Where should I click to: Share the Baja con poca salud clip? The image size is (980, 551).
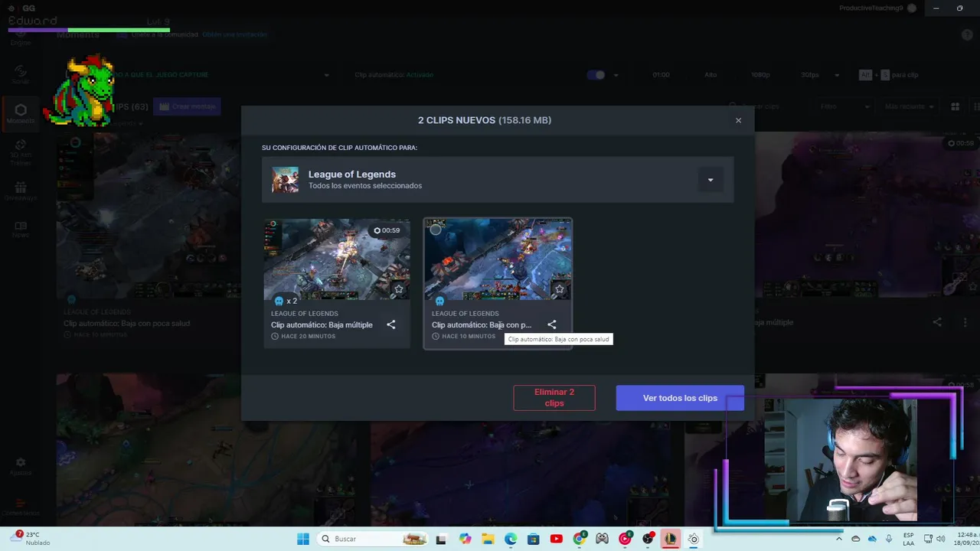tap(551, 324)
